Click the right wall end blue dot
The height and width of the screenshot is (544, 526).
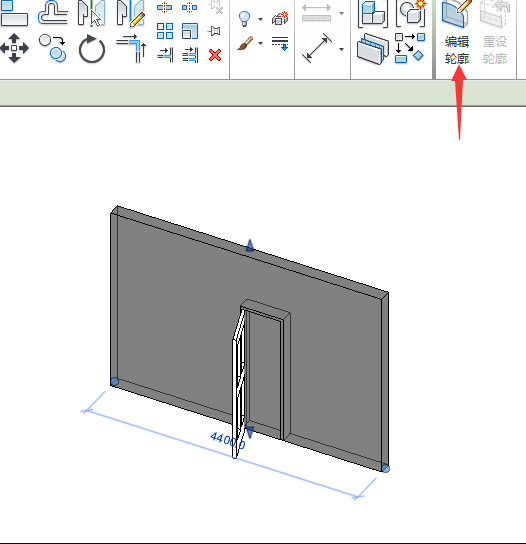(x=385, y=468)
